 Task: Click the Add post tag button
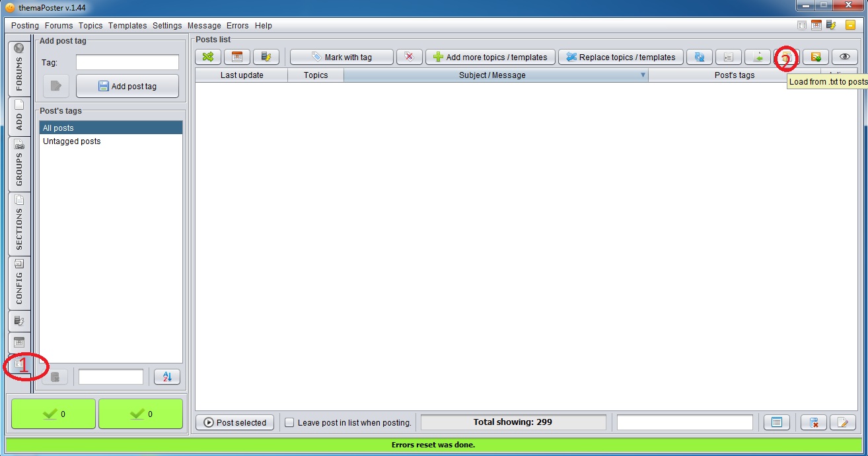(x=127, y=86)
